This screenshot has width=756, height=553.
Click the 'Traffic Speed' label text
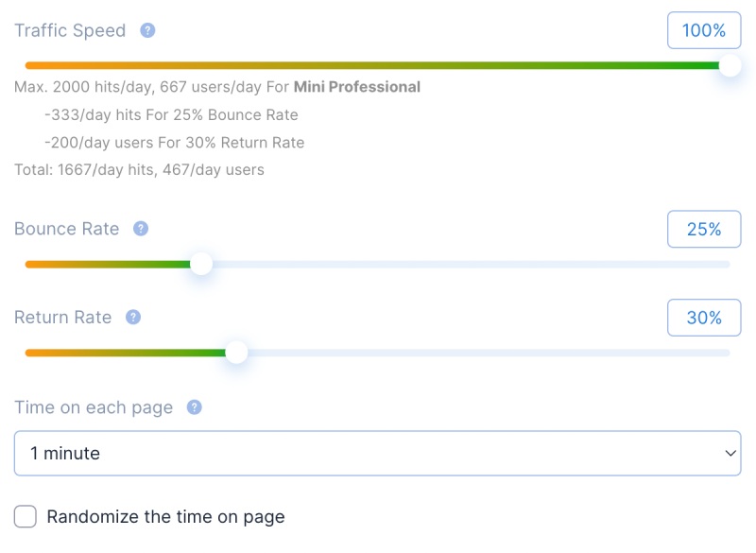[x=70, y=30]
